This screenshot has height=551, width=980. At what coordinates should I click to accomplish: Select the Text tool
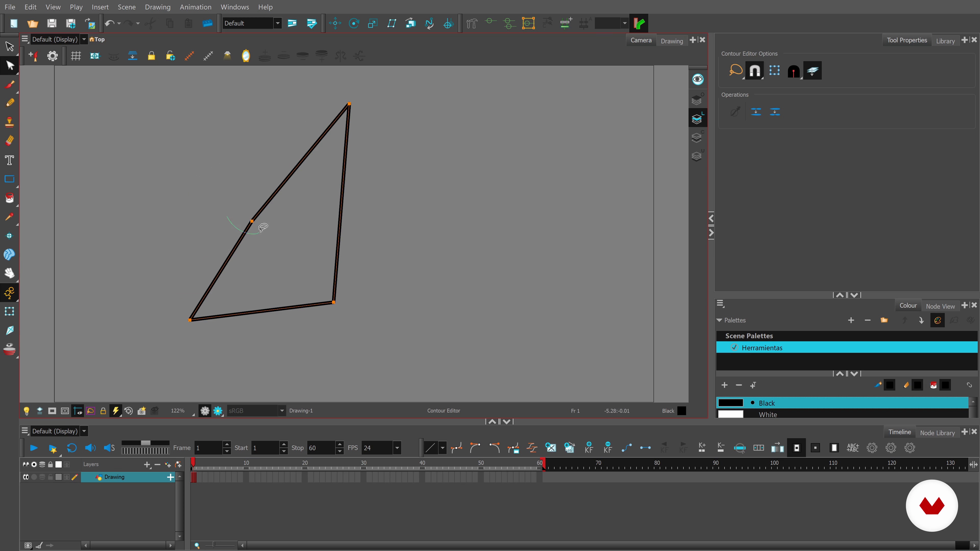tap(9, 160)
